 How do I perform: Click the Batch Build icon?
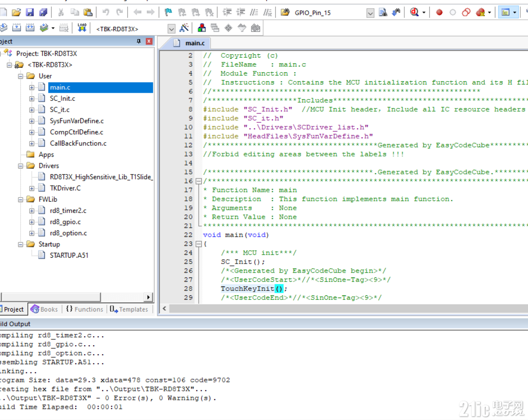coord(44,28)
